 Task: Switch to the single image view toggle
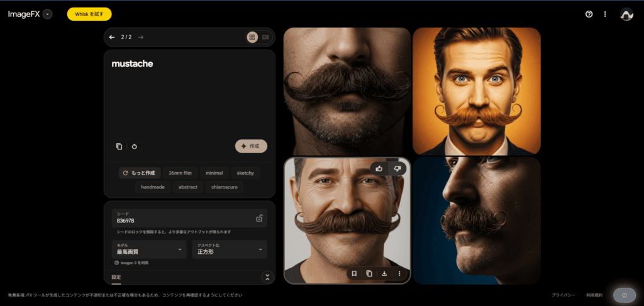click(x=265, y=37)
